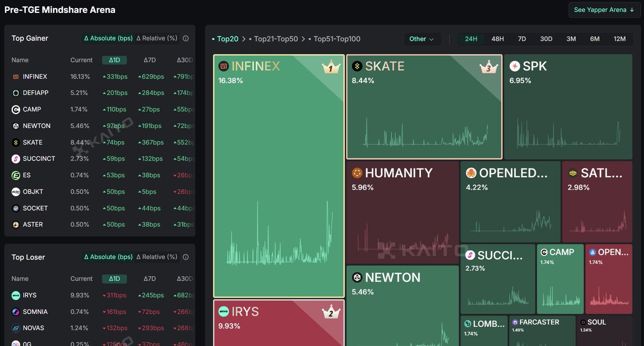Sort Top Loser by Δ1D column
Screen dimensions: 644x346
(114, 279)
